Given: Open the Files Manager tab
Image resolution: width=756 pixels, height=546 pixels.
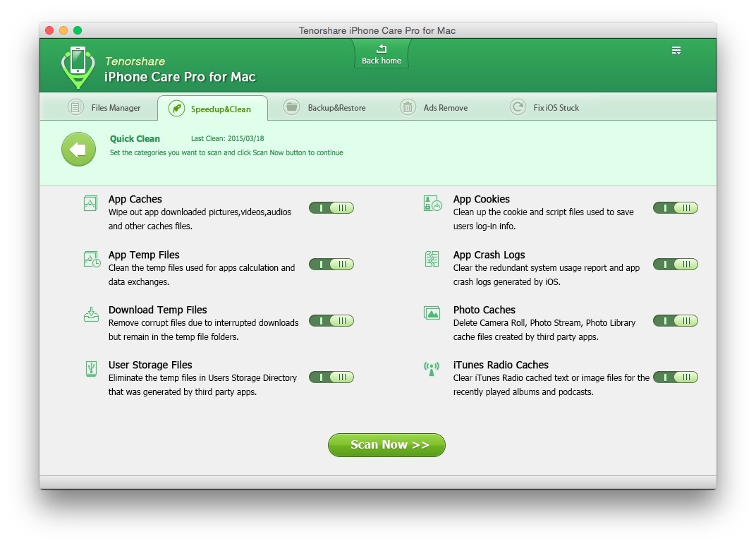Looking at the screenshot, I should (x=104, y=108).
